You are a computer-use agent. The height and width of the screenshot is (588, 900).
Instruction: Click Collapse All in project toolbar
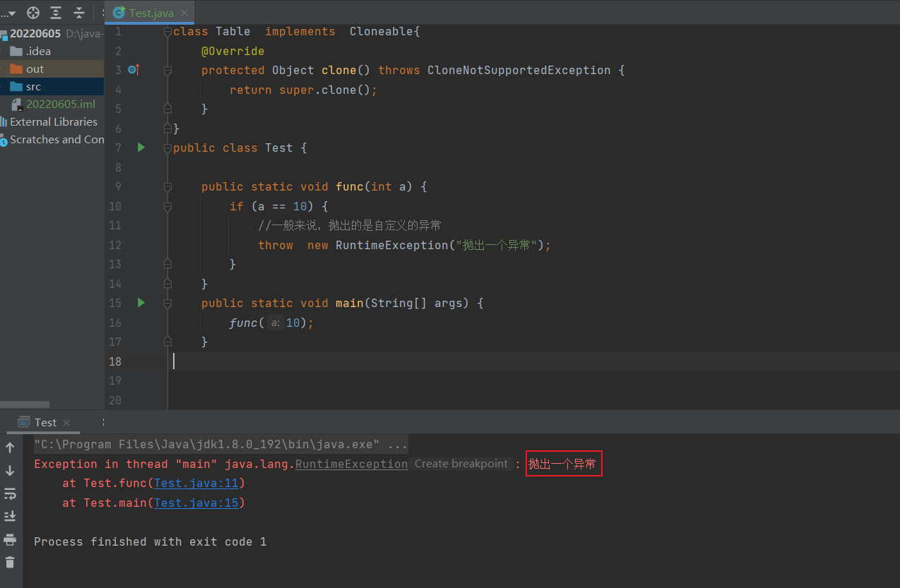coord(79,13)
